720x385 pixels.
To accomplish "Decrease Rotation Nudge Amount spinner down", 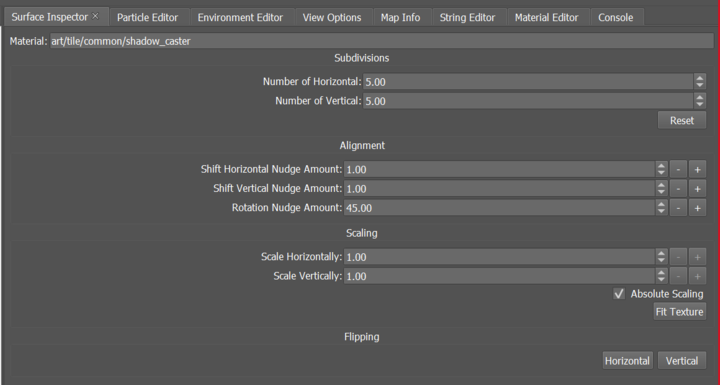I will point(661,212).
